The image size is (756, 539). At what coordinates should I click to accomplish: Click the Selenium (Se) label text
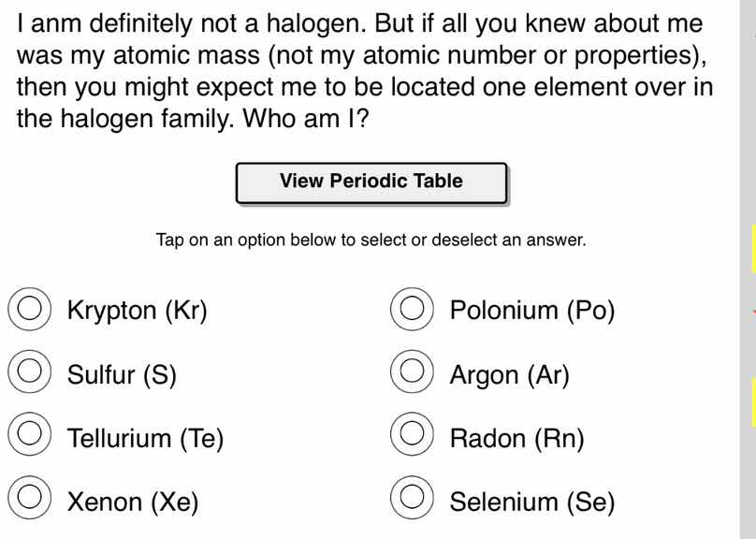(x=531, y=500)
